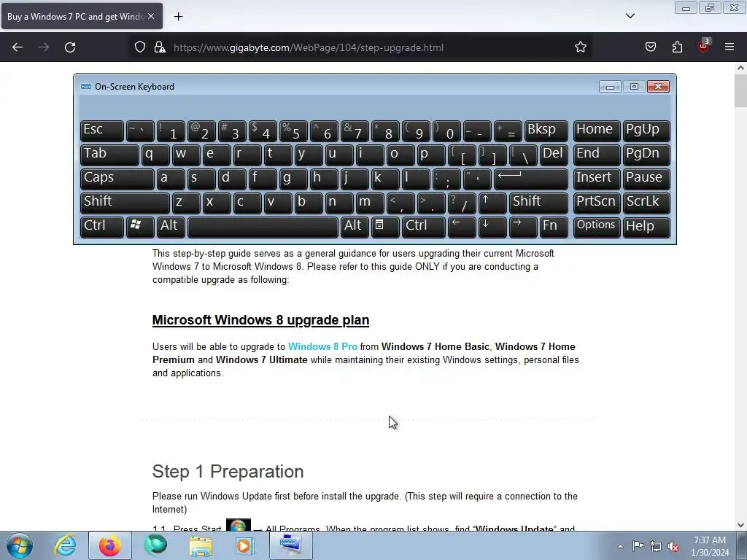Launch Internet Explorer from the taskbar
The height and width of the screenshot is (560, 747).
(65, 545)
